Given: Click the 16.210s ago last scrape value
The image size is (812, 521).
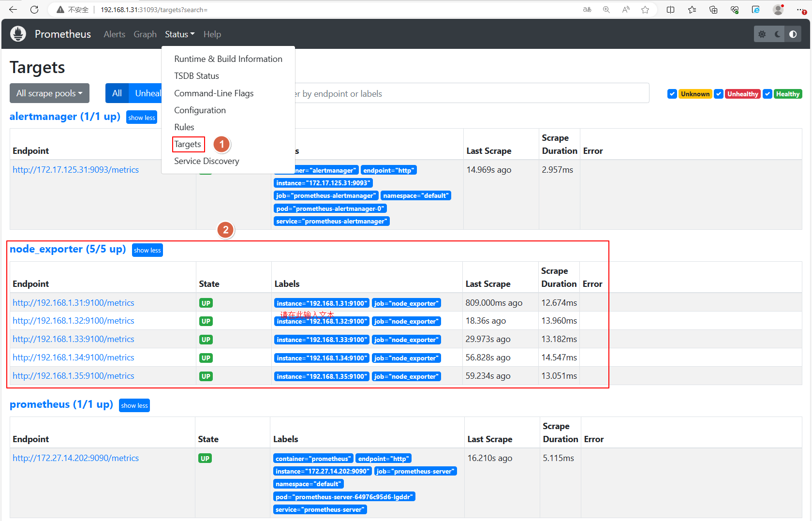Looking at the screenshot, I should [x=490, y=458].
